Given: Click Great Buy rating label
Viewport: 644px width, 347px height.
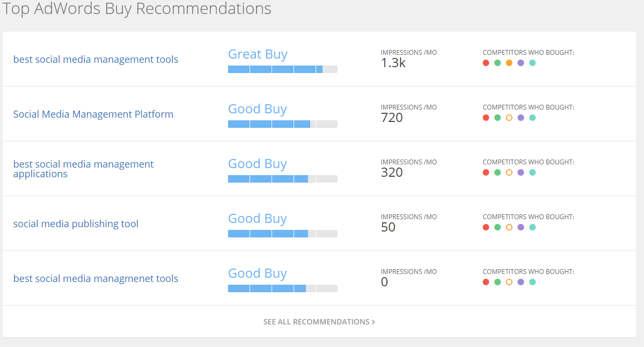Looking at the screenshot, I should (x=258, y=54).
